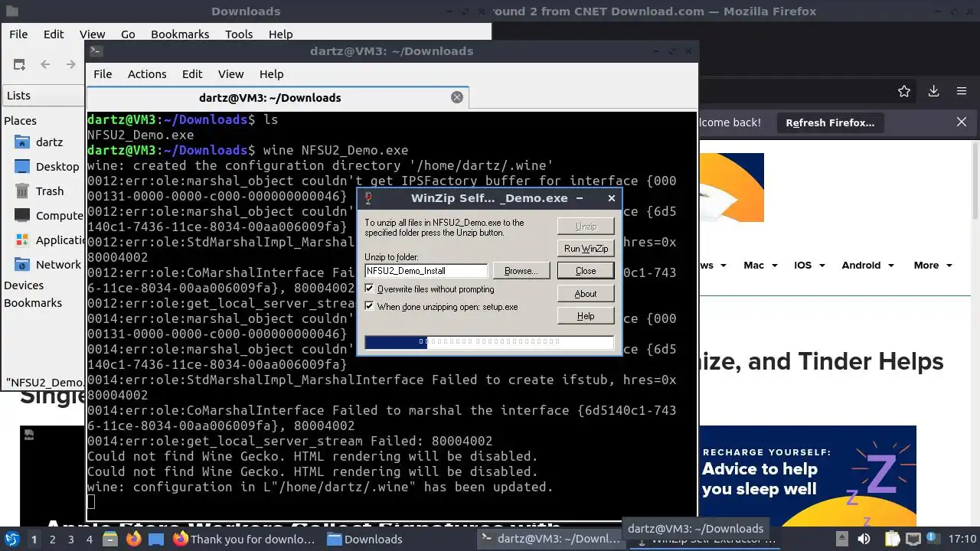The height and width of the screenshot is (551, 980).
Task: Select Computer in Places sidebar
Action: coord(49,216)
